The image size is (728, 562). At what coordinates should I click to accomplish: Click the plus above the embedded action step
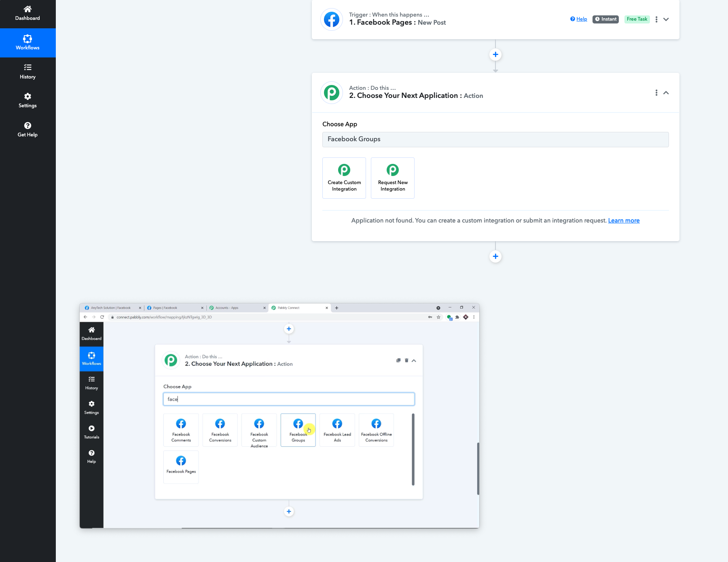coord(289,329)
